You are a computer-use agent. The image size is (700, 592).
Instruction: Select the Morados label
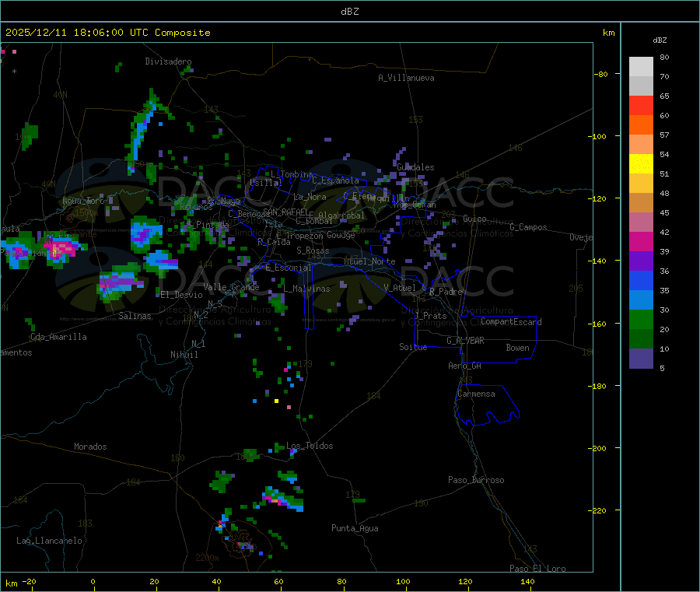[x=90, y=447]
